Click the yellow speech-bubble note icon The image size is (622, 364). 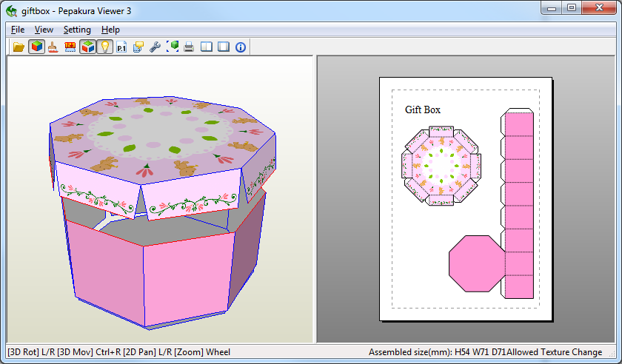coord(138,47)
